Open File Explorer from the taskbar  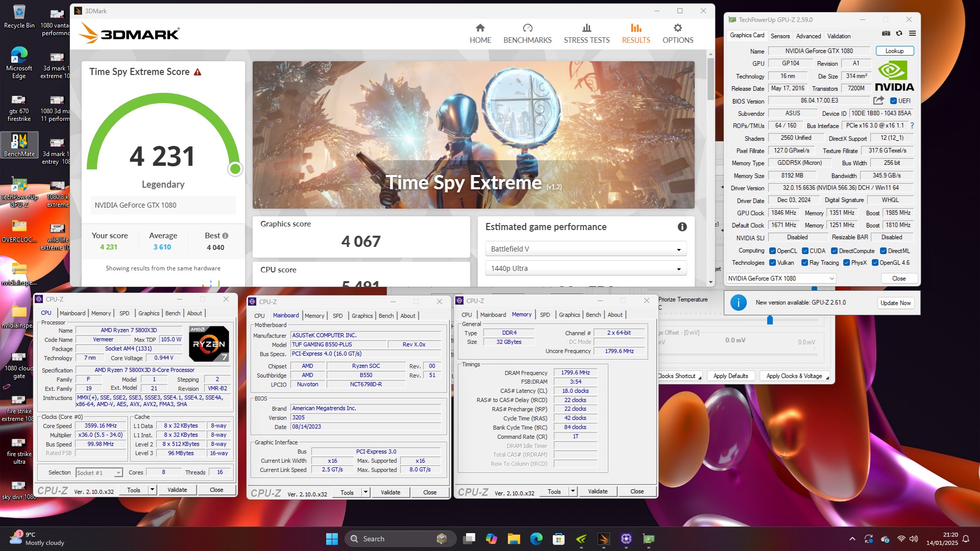[513, 539]
